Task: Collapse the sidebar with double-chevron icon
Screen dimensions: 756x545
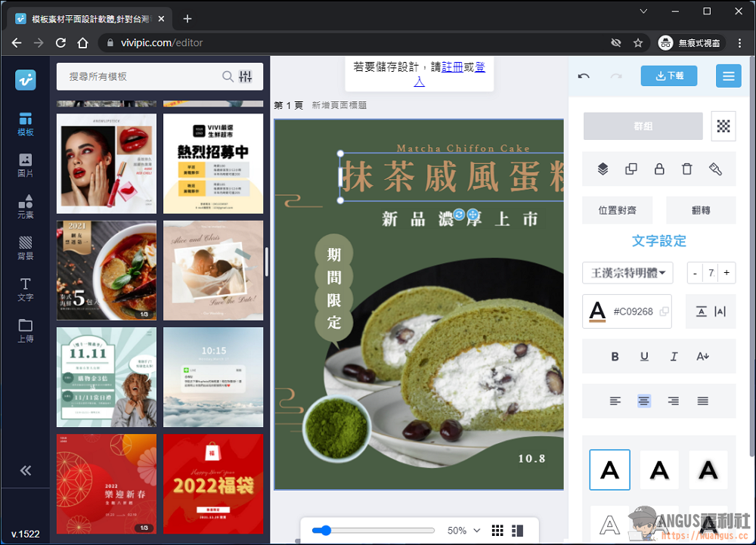Action: point(26,470)
